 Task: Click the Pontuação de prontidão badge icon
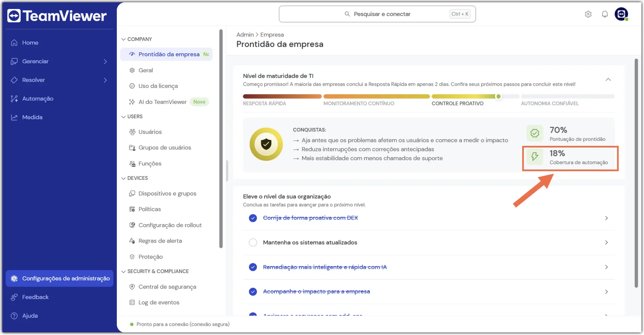(534, 133)
